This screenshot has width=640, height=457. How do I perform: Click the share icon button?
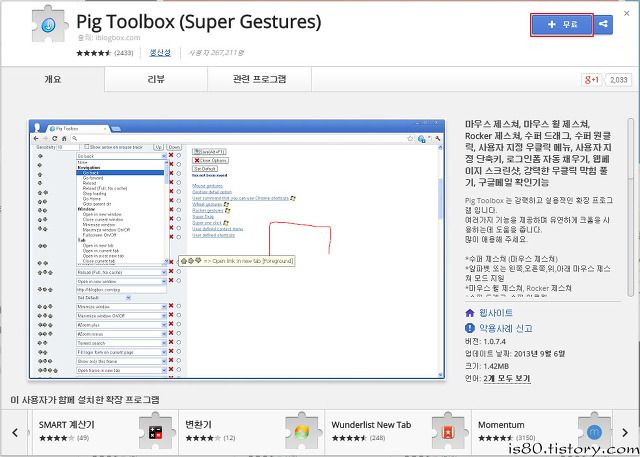(x=603, y=24)
